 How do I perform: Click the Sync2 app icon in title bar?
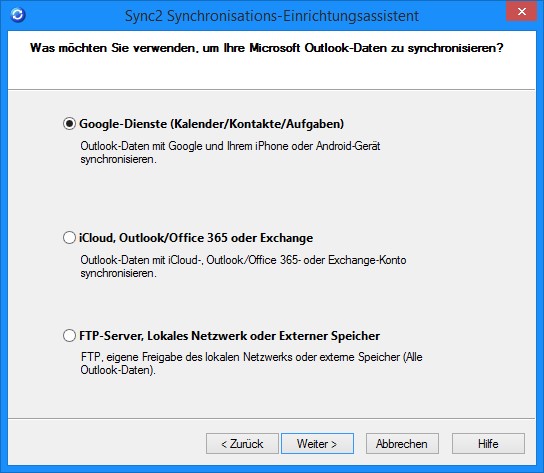point(18,15)
